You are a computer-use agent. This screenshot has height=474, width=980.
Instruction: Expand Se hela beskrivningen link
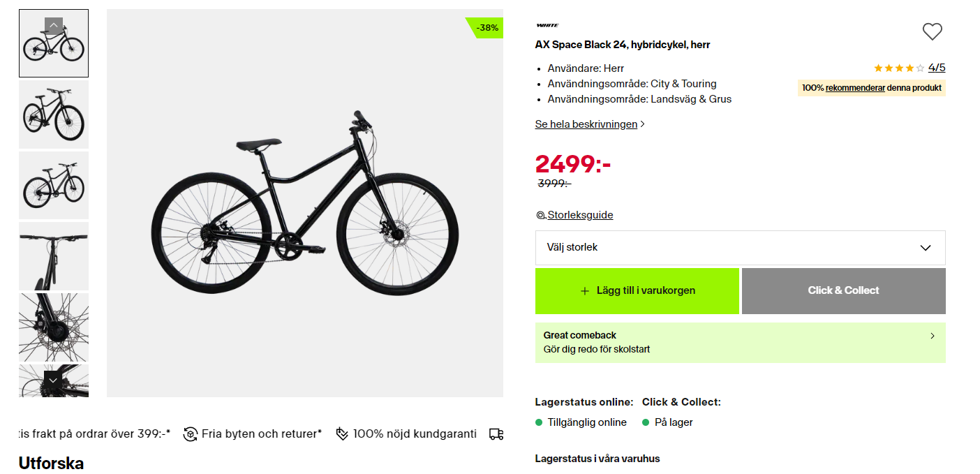590,124
